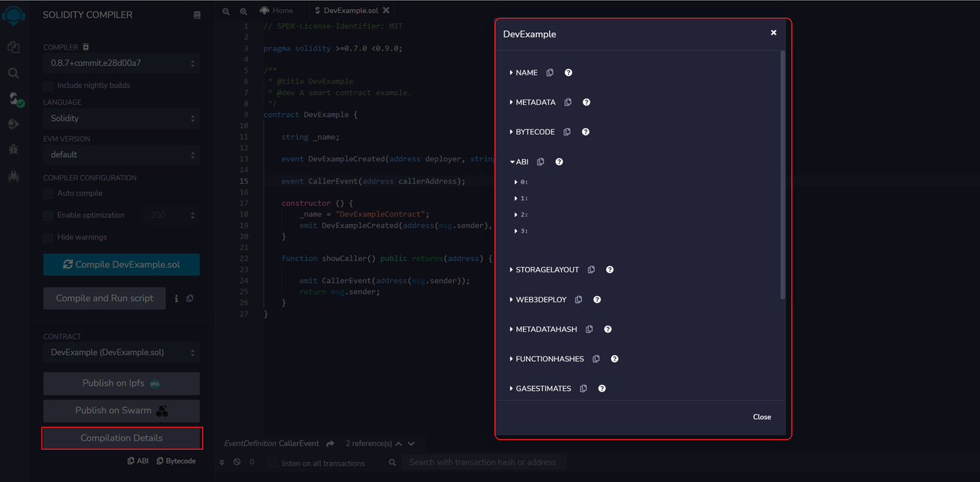Toggle the Enable optimization checkbox
The width and height of the screenshot is (980, 482).
(48, 216)
